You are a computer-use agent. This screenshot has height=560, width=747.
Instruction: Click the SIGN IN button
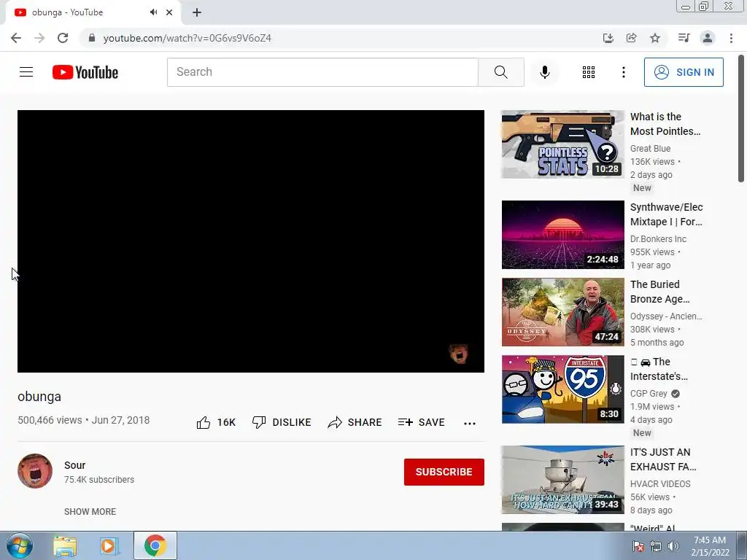[684, 72]
